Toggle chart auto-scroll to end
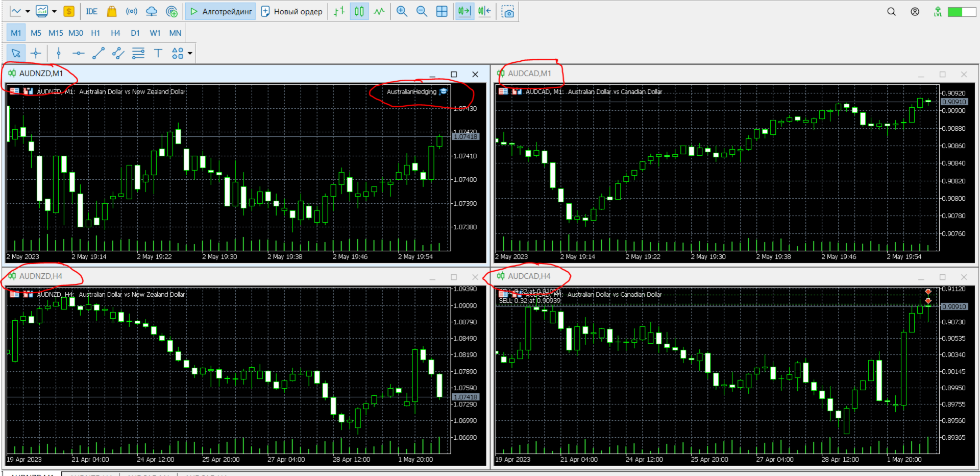 point(464,12)
